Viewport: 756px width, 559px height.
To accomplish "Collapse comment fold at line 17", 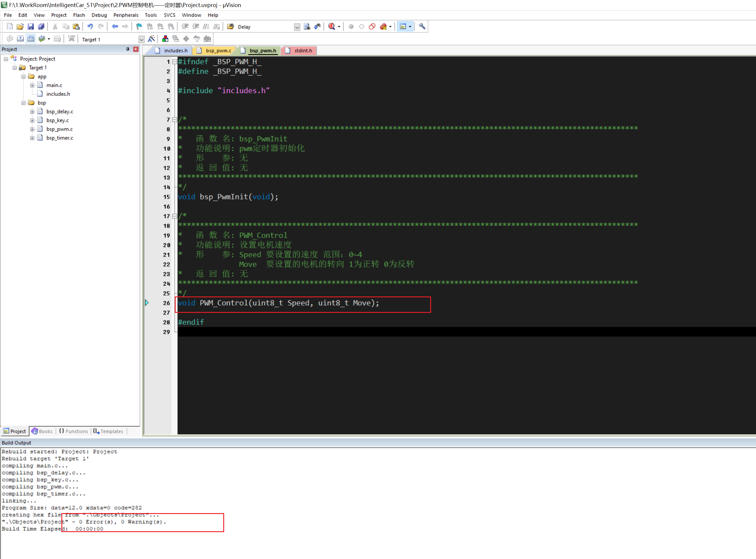I will 174,216.
